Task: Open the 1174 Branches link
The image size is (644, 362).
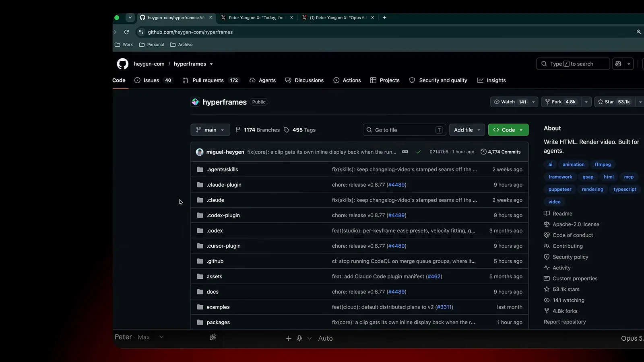Action: tap(258, 130)
